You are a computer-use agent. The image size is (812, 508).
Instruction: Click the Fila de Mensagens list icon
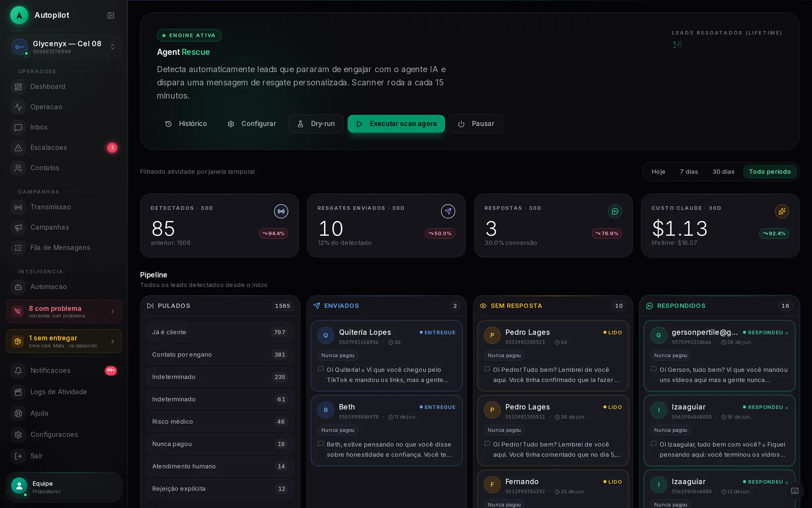click(x=18, y=247)
